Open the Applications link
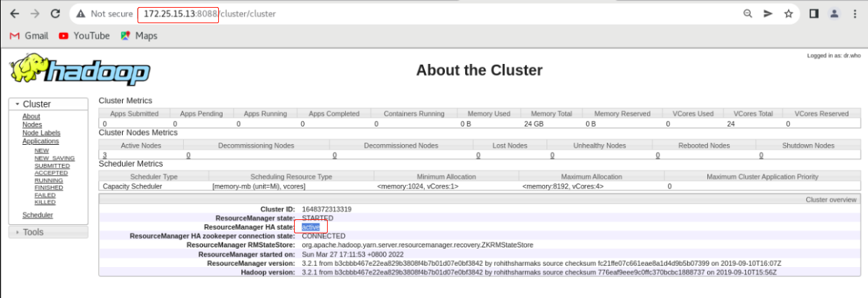 click(x=41, y=141)
